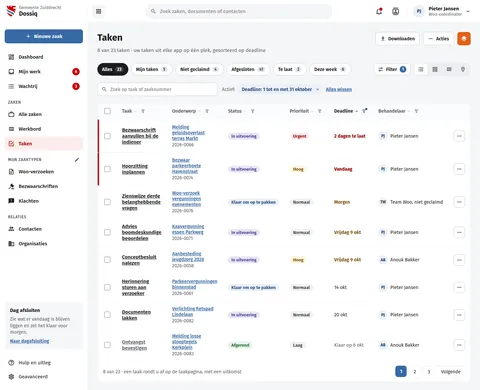
Task: Switch to grid view icon
Action: pyautogui.click(x=435, y=69)
